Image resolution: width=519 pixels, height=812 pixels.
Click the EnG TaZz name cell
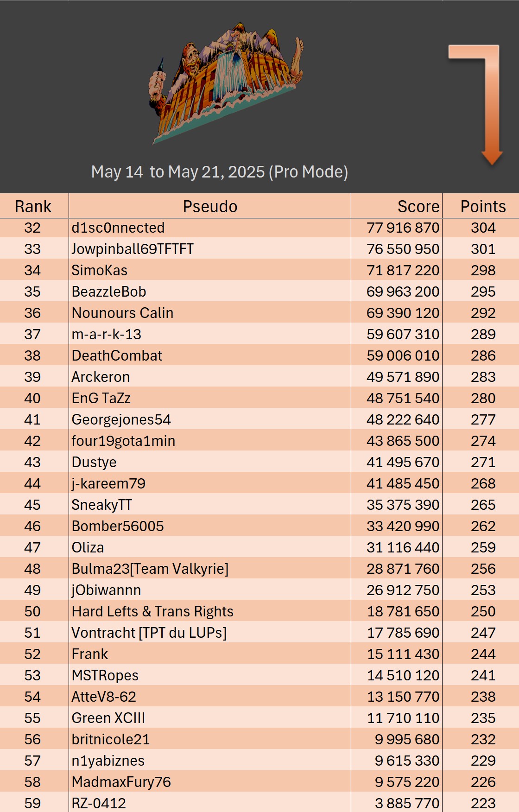click(101, 398)
